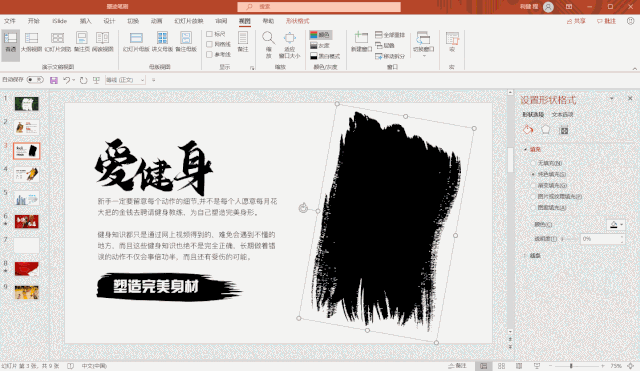The height and width of the screenshot is (371, 640).
Task: Click Fit to Window (适应窗口大小)
Action: (289, 45)
